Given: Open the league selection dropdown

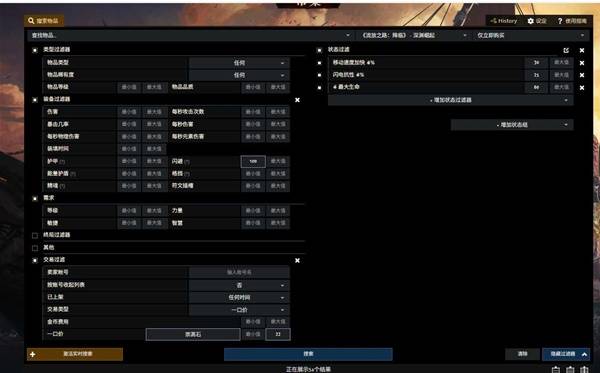Looking at the screenshot, I should [414, 35].
